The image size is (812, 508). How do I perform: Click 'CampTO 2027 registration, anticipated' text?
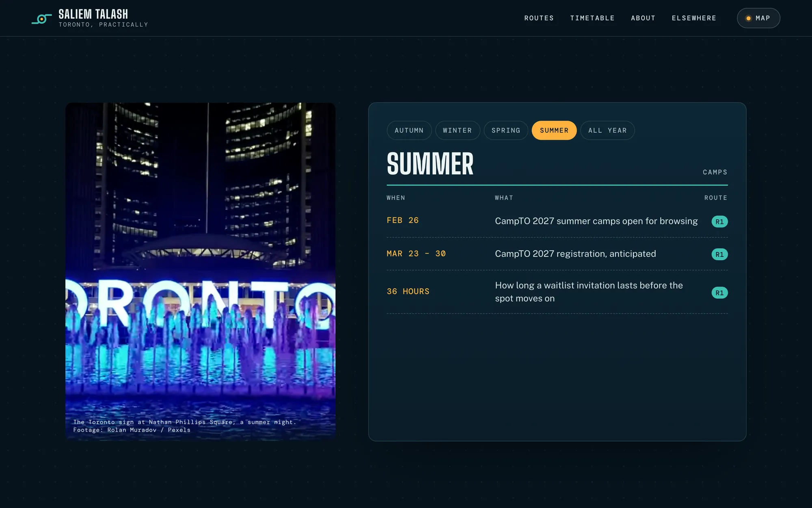[x=575, y=254]
